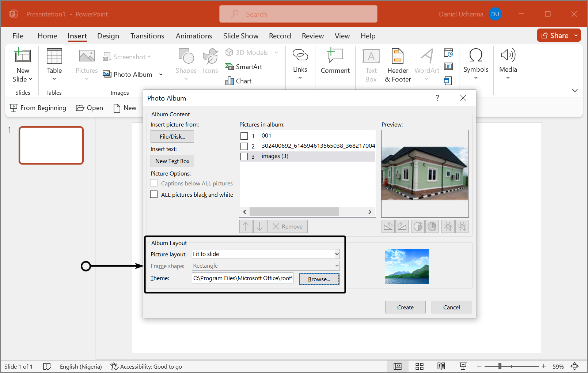Click the zoom slider handle

click(500, 366)
